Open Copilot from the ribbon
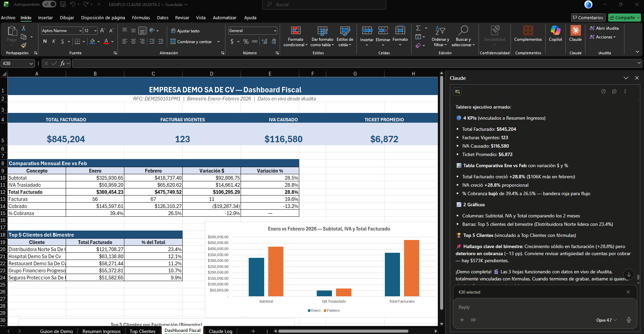 click(x=555, y=33)
